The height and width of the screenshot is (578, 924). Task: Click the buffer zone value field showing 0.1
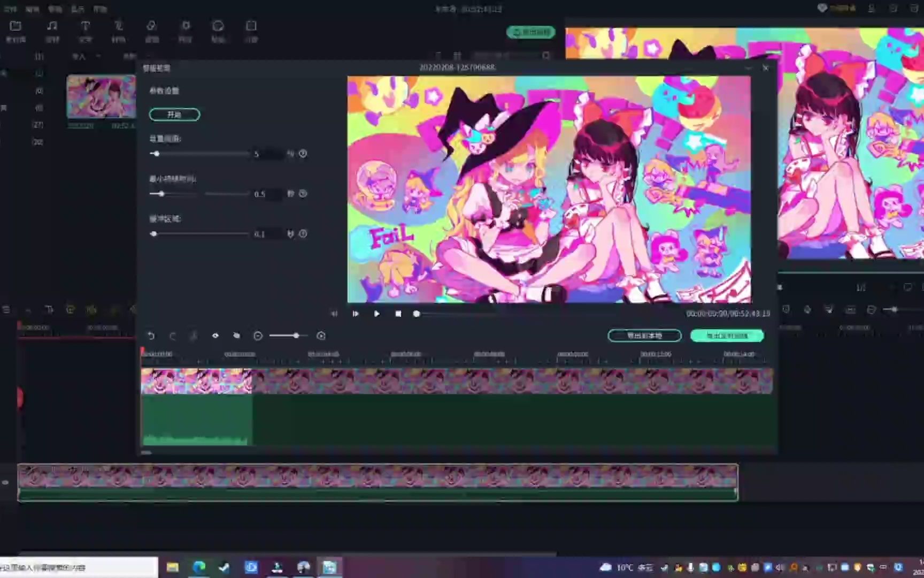pos(268,234)
